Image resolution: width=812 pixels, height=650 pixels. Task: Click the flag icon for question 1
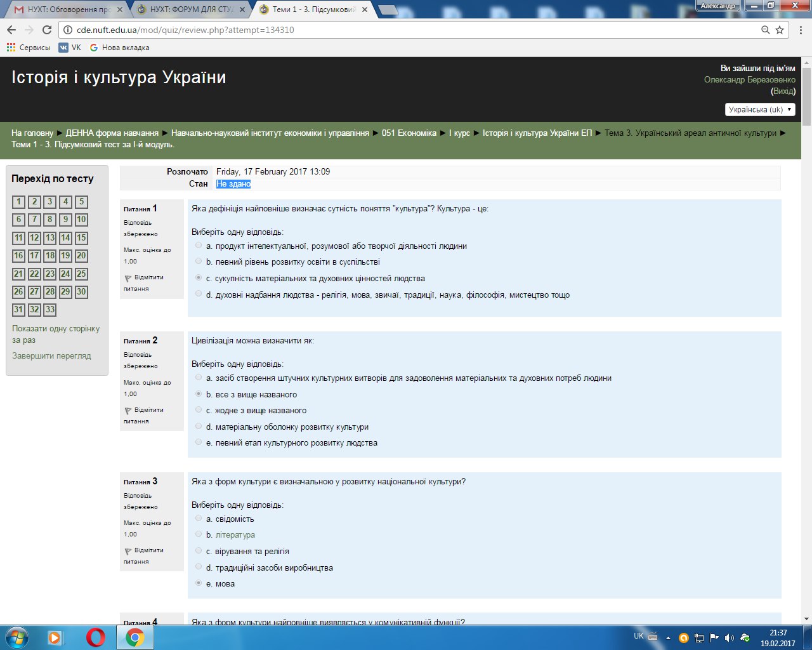128,278
